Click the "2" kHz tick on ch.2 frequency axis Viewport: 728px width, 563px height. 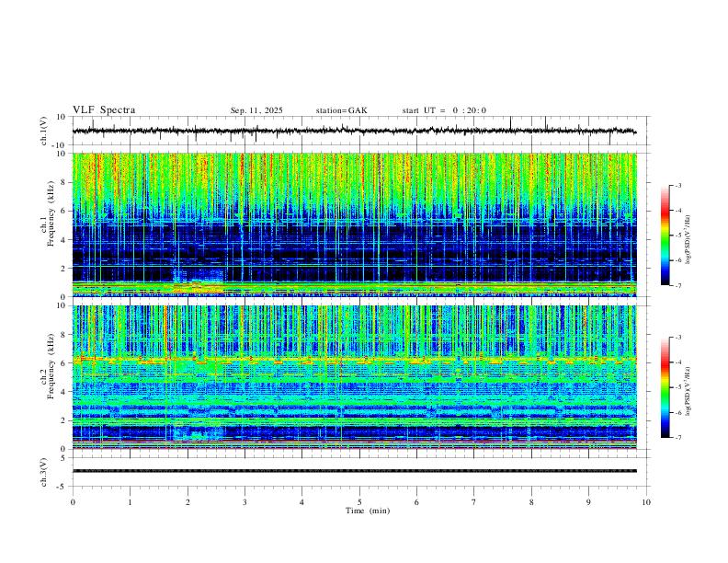pyautogui.click(x=64, y=420)
